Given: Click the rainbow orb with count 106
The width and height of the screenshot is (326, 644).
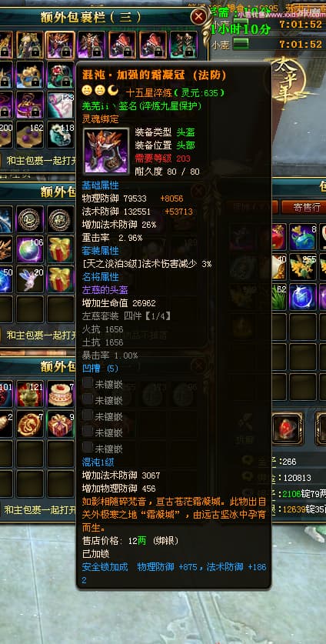Looking at the screenshot, I should point(29,249).
